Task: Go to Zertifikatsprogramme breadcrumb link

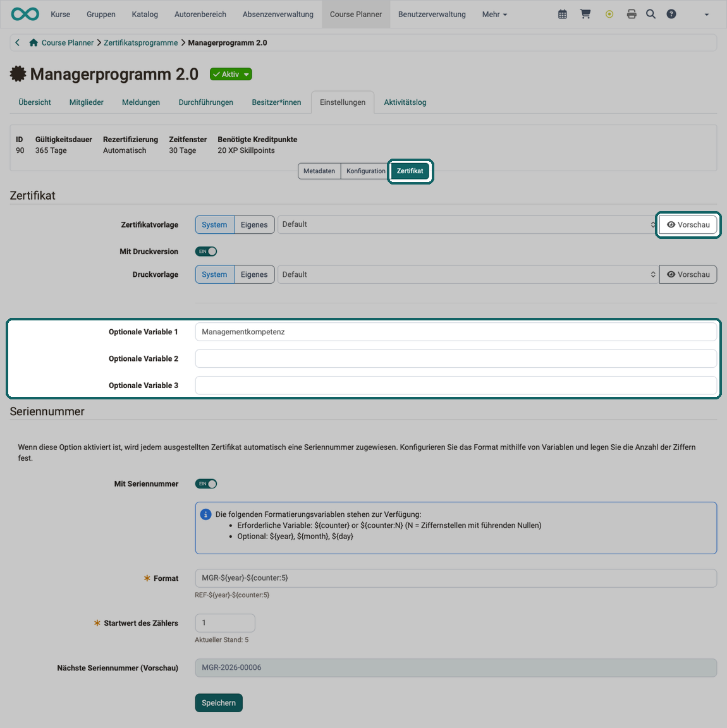Action: click(x=141, y=43)
